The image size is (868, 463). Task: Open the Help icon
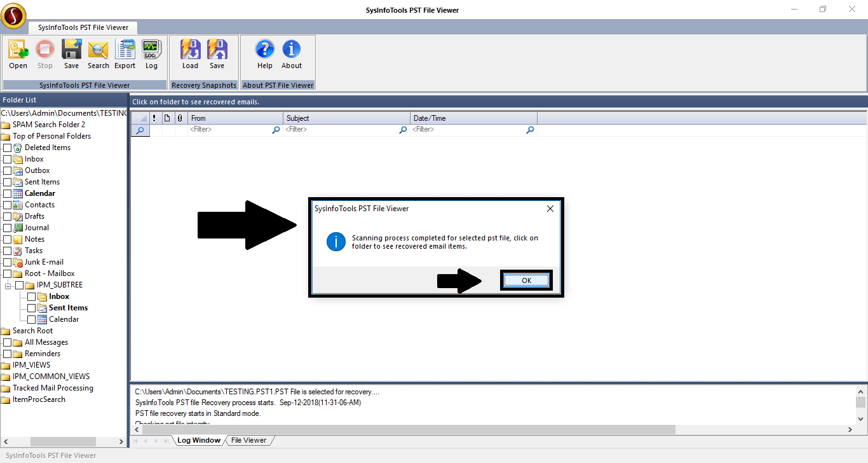pyautogui.click(x=265, y=50)
